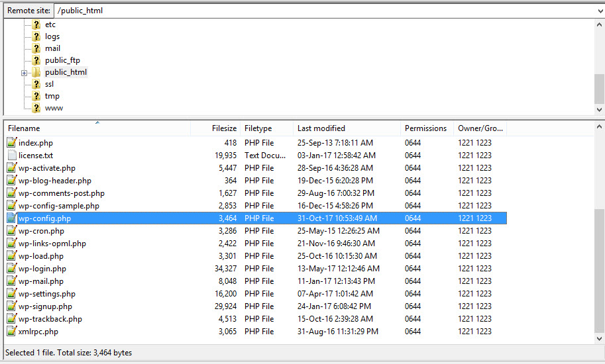The width and height of the screenshot is (605, 364).
Task: Sort files by Filename column
Action: point(97,128)
